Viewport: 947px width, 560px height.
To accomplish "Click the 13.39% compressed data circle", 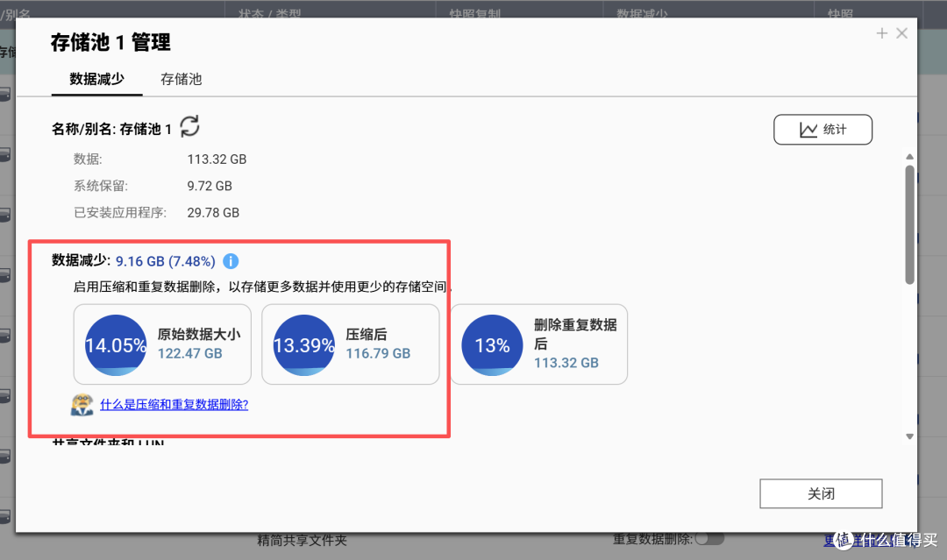I will pyautogui.click(x=303, y=345).
